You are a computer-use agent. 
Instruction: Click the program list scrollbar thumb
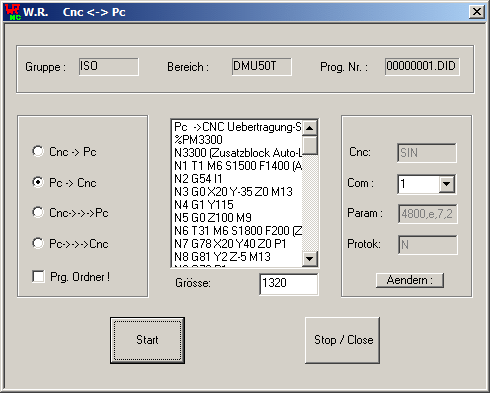[x=310, y=145]
